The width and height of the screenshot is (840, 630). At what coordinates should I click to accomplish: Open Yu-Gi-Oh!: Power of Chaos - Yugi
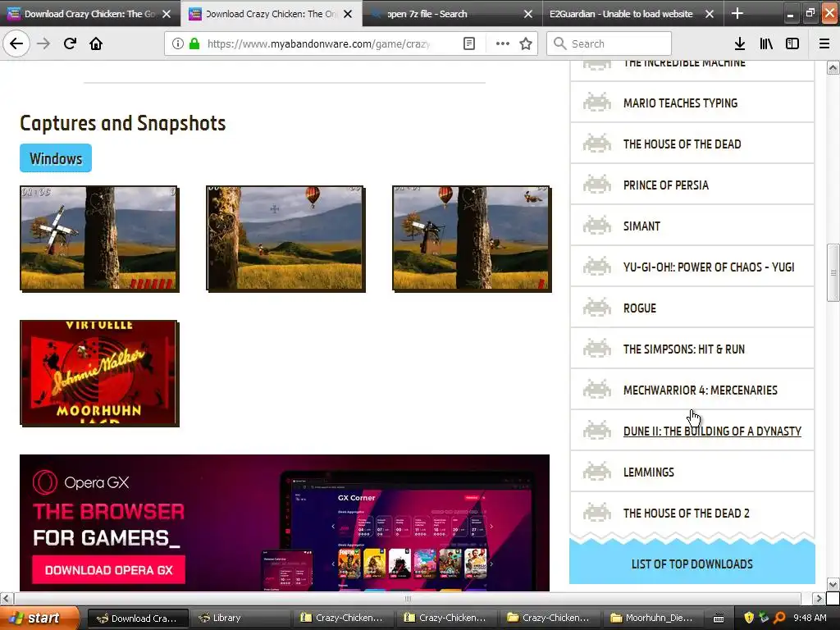[x=709, y=267]
